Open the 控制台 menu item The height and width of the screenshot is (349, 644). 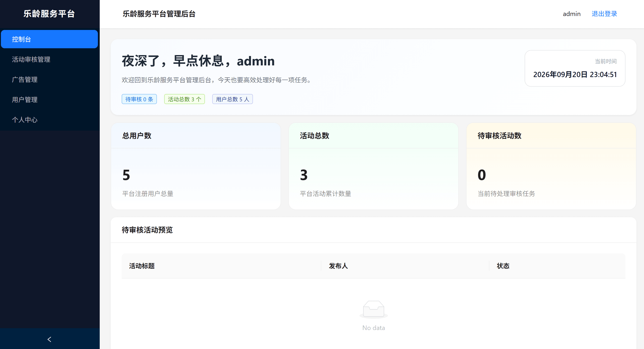(x=49, y=39)
